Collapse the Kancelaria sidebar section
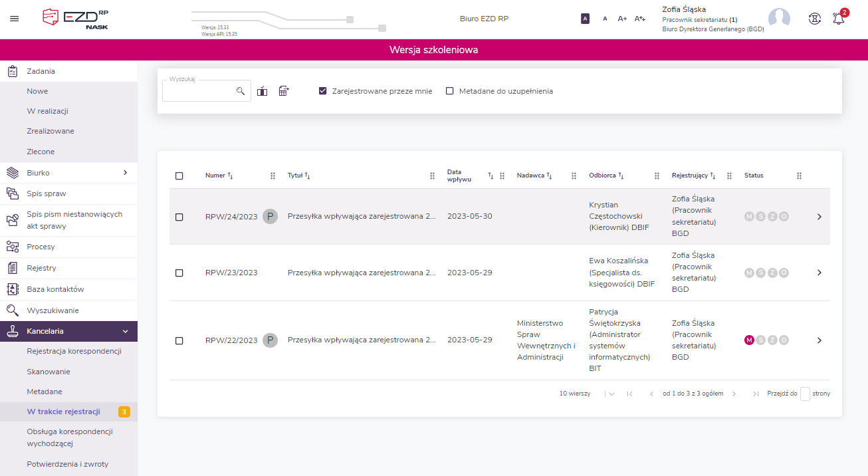868x476 pixels. click(x=125, y=331)
